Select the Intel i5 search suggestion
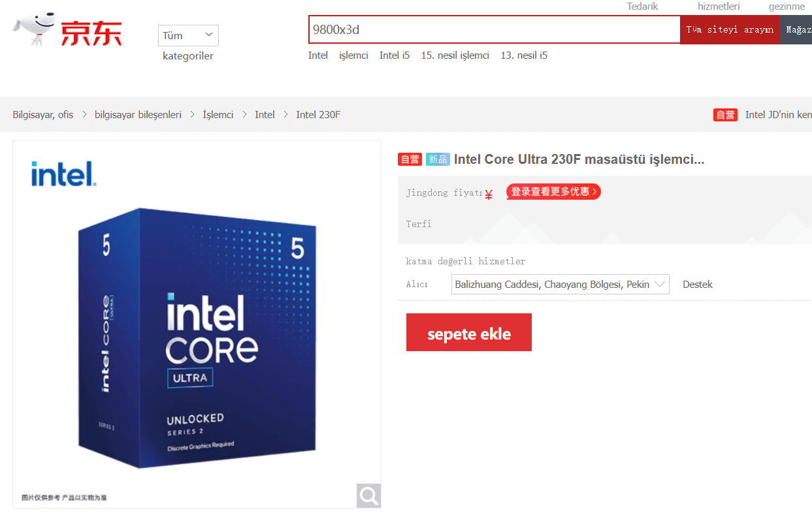The image size is (812, 515). (x=395, y=55)
